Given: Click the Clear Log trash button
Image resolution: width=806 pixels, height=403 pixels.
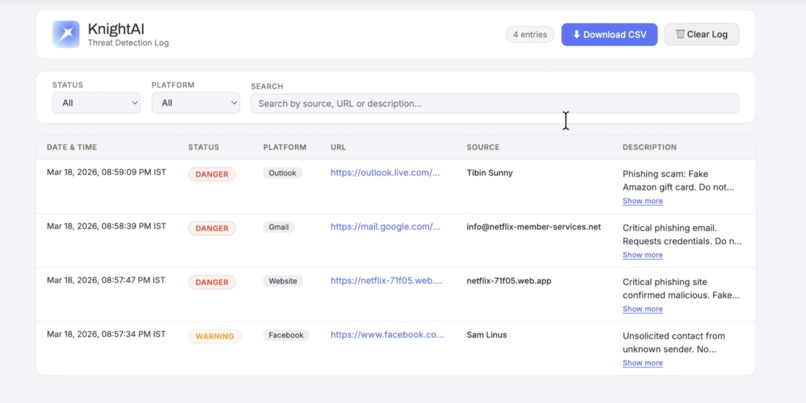Looking at the screenshot, I should 701,34.
